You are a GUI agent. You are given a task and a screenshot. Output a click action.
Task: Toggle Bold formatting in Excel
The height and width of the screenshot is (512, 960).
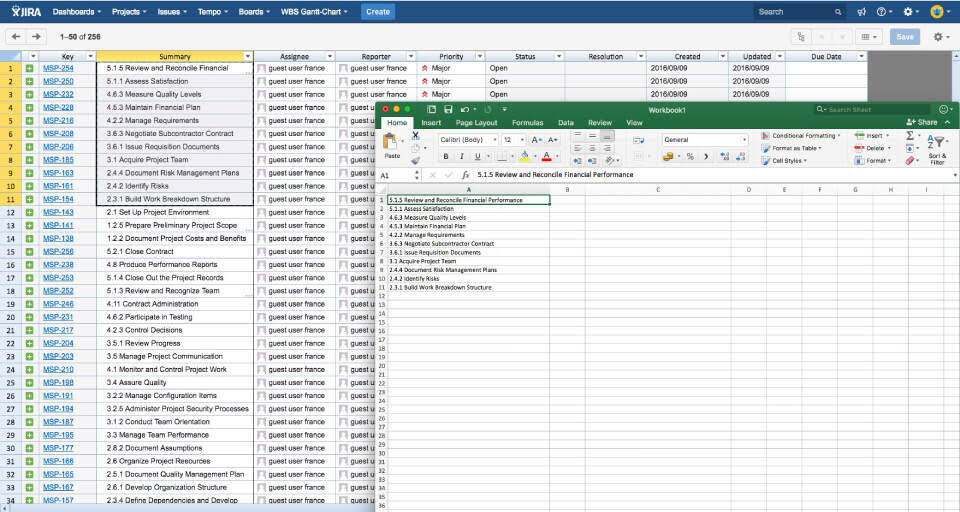(446, 157)
